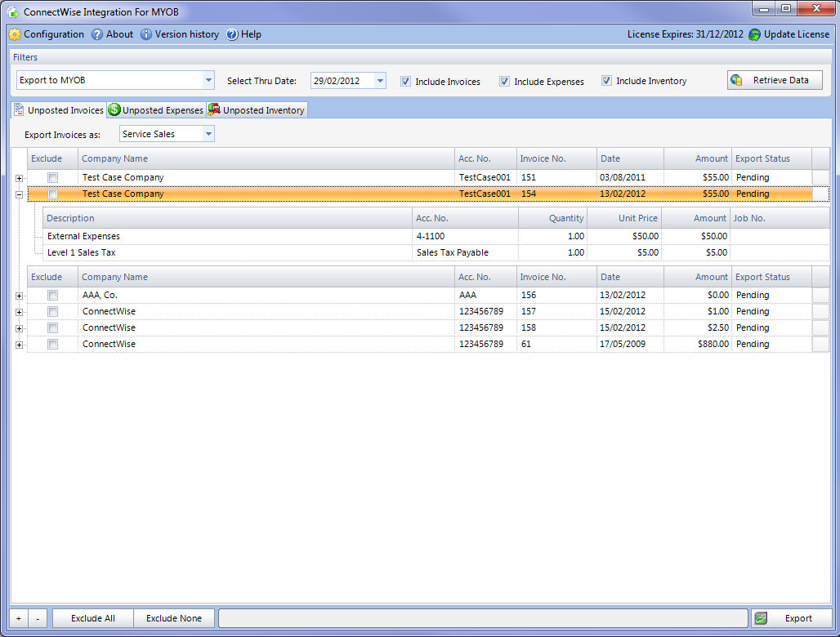Image resolution: width=840 pixels, height=637 pixels.
Task: Click the Version history info icon
Action: point(146,34)
